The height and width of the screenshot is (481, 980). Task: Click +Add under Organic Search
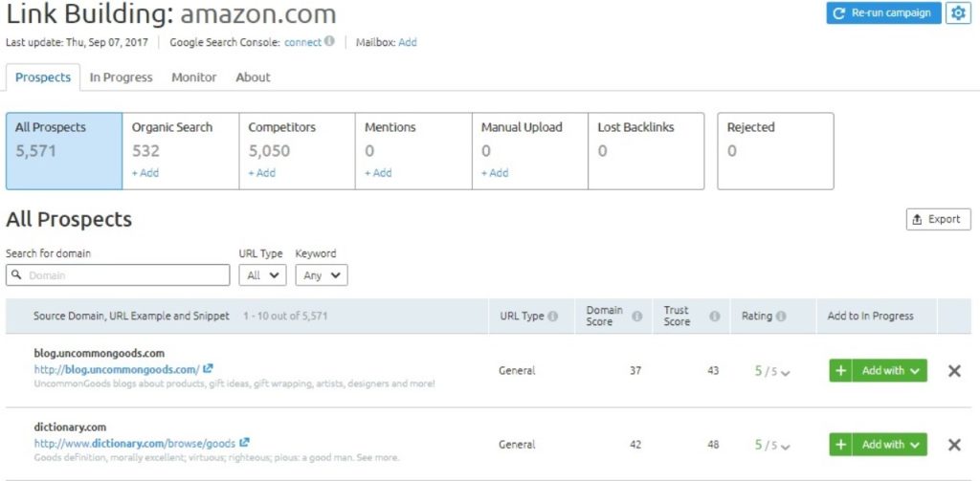point(145,173)
